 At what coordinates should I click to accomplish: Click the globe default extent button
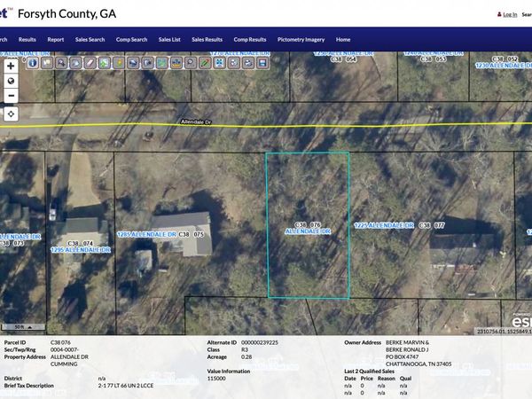tap(11, 81)
